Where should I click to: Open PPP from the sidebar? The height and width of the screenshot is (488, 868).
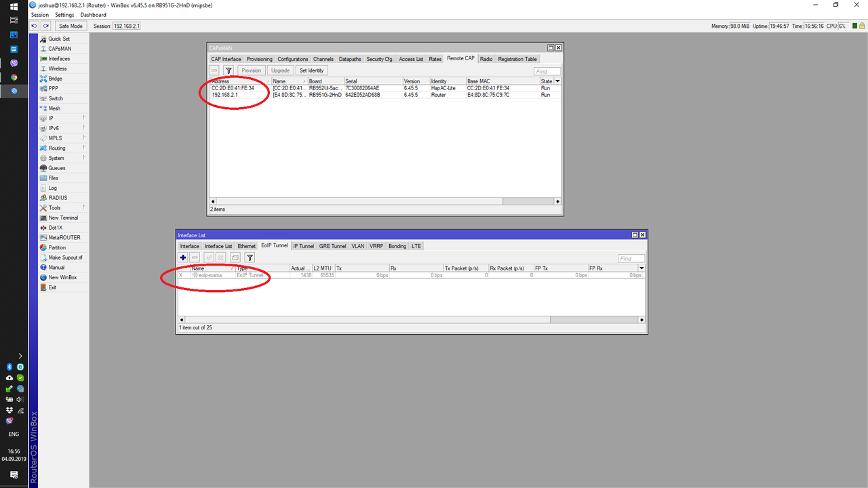pyautogui.click(x=54, y=88)
